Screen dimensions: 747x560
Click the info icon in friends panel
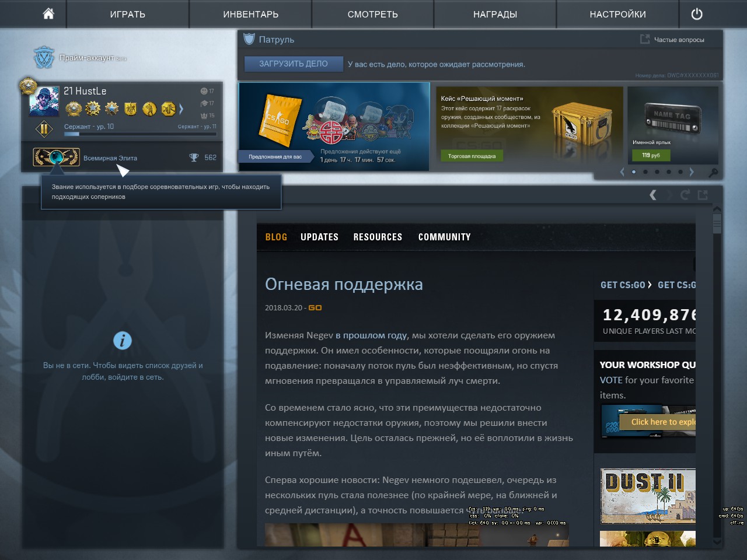tap(123, 341)
